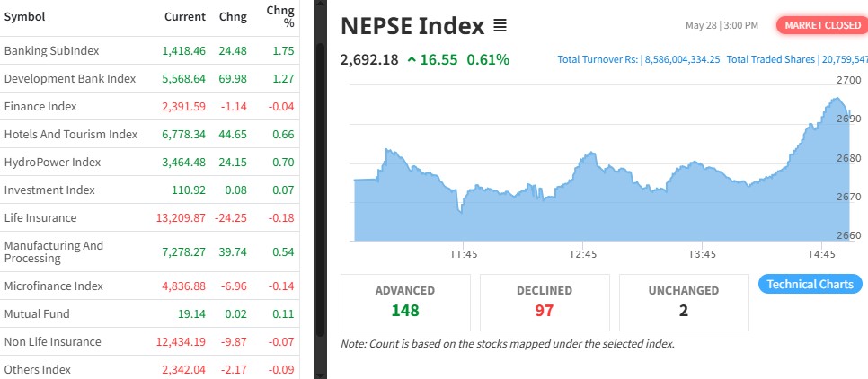Select the Finance Index row

tap(40, 106)
